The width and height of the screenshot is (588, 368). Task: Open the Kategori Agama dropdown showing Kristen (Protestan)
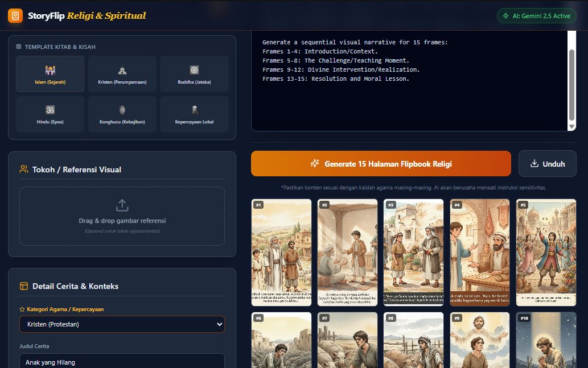[122, 324]
